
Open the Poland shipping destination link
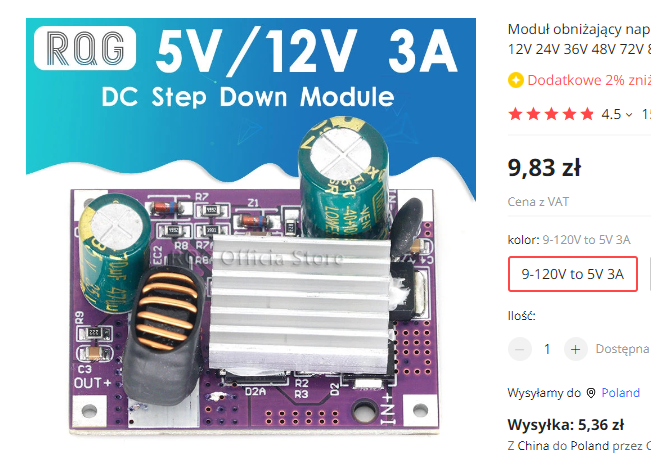pyautogui.click(x=620, y=393)
